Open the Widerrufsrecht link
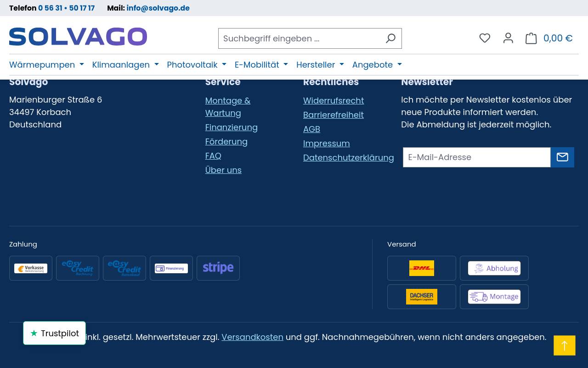Viewport: 588px width, 368px height. click(334, 100)
